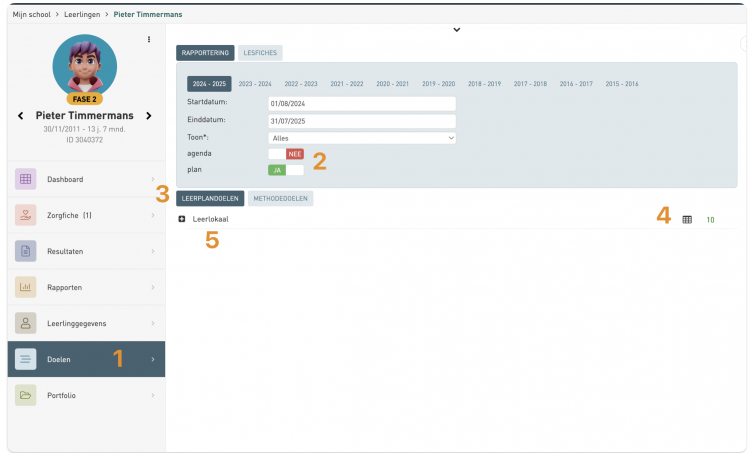
Task: Click the Startdatum input field
Action: (x=362, y=103)
